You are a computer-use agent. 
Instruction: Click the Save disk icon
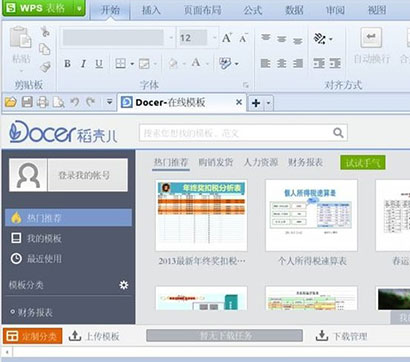tap(27, 102)
